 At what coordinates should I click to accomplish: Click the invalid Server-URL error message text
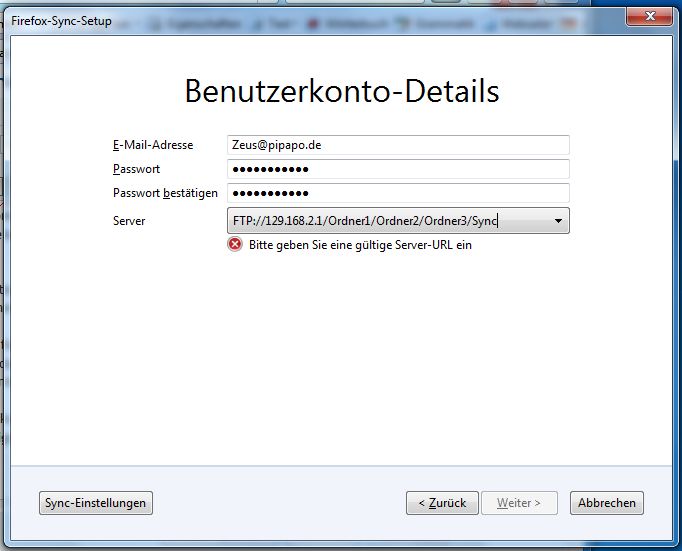click(360, 245)
